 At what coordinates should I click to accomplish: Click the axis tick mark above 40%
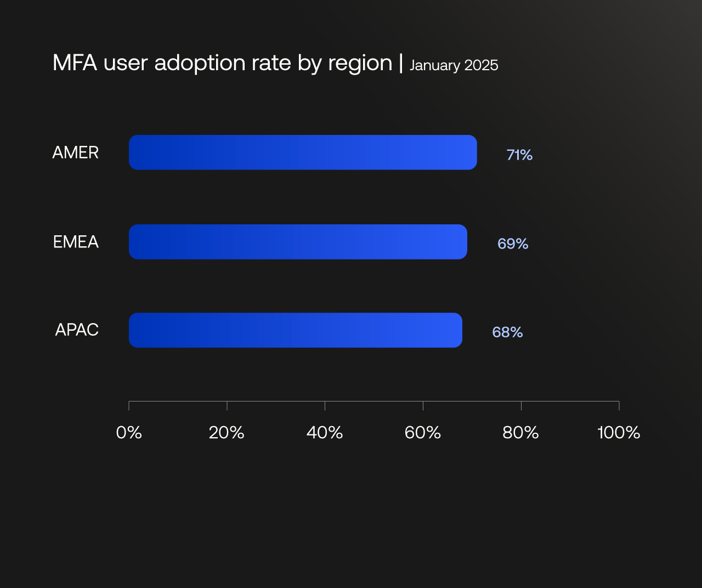point(325,406)
